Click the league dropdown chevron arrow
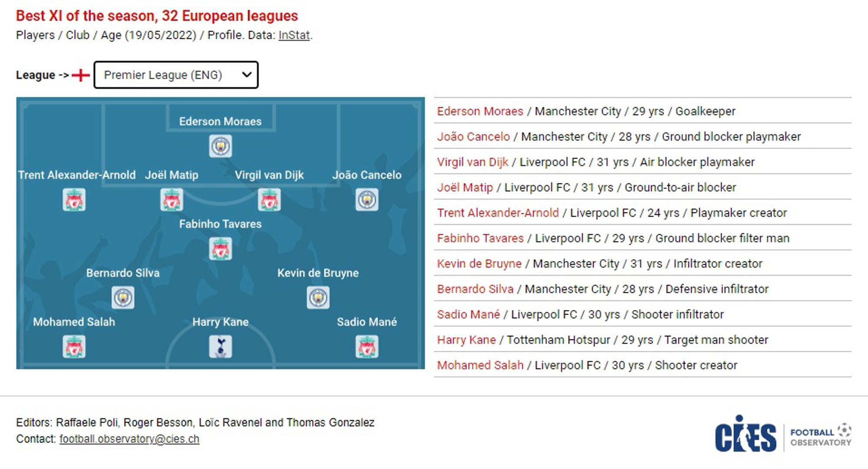868x469 pixels. [246, 75]
